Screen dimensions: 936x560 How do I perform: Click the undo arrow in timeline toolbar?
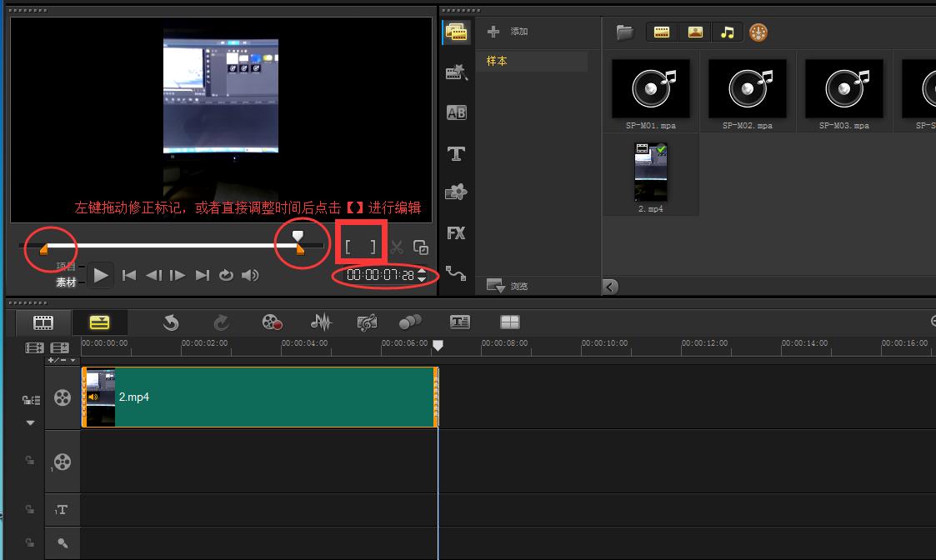point(171,322)
